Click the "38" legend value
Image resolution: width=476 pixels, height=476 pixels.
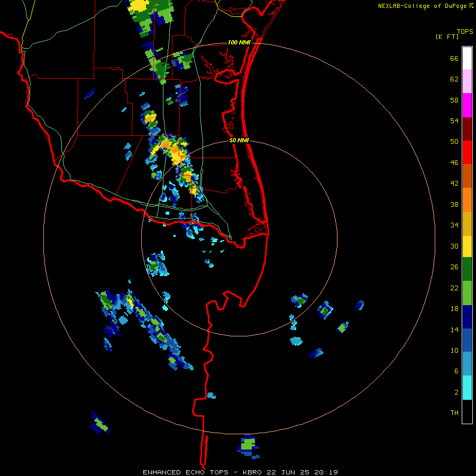click(x=454, y=205)
